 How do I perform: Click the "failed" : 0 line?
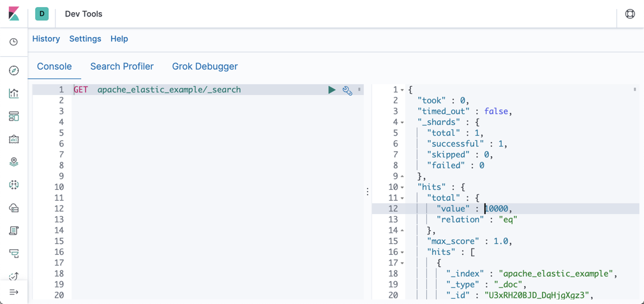pyautogui.click(x=456, y=165)
